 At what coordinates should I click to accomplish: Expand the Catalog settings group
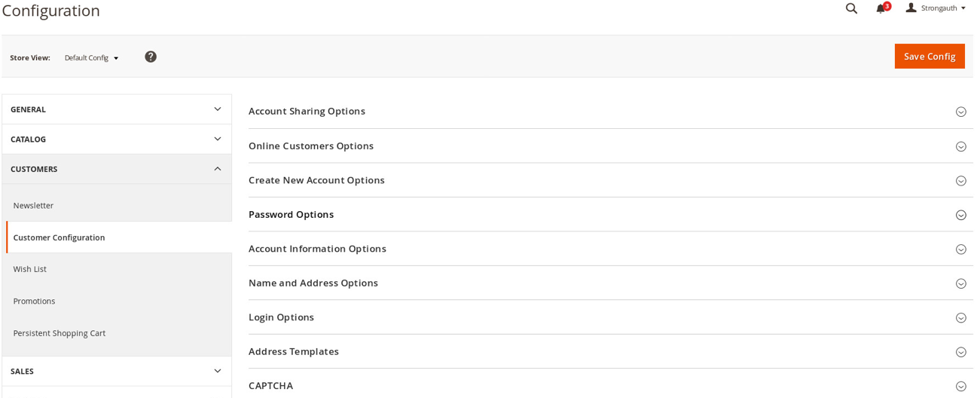coord(117,139)
